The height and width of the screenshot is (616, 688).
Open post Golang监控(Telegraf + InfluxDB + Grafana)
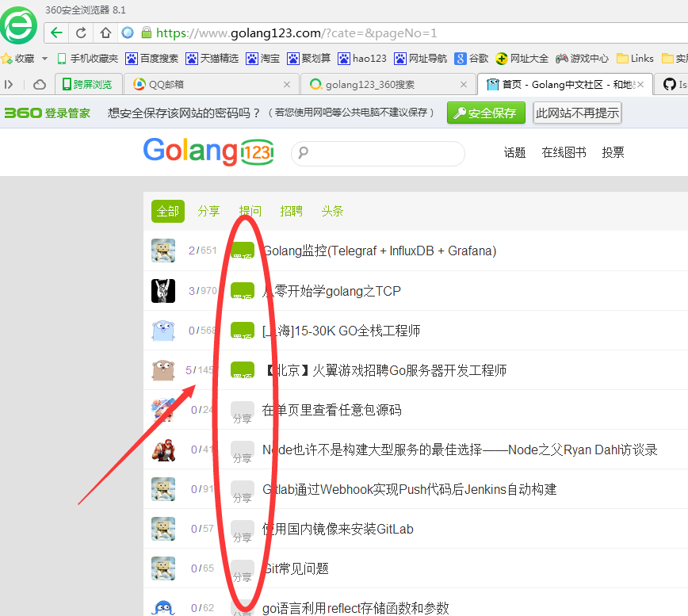pyautogui.click(x=380, y=251)
